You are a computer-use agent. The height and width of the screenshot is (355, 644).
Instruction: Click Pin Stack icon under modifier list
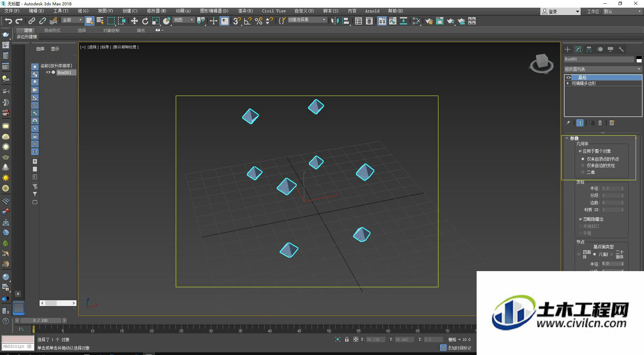[x=568, y=123]
